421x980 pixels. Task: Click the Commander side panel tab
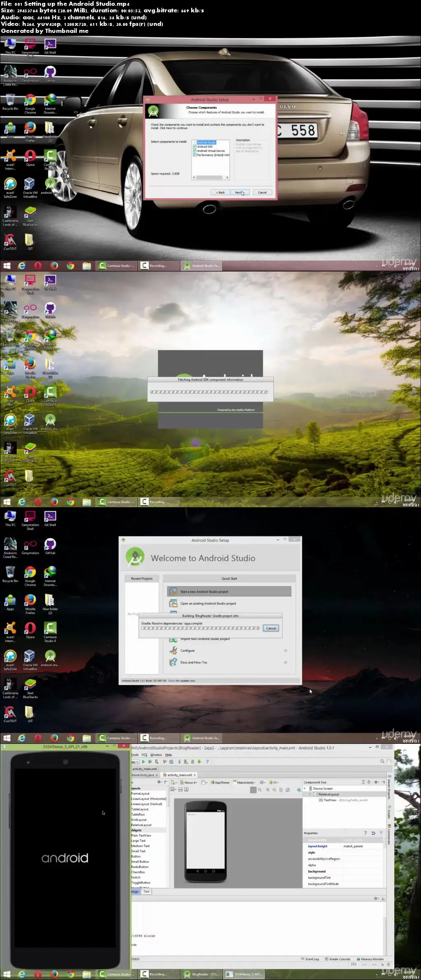389,835
